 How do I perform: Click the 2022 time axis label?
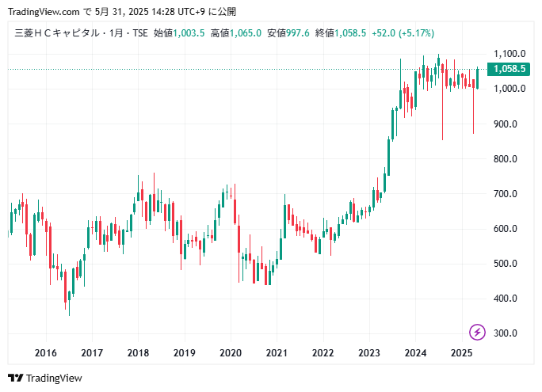(x=323, y=353)
